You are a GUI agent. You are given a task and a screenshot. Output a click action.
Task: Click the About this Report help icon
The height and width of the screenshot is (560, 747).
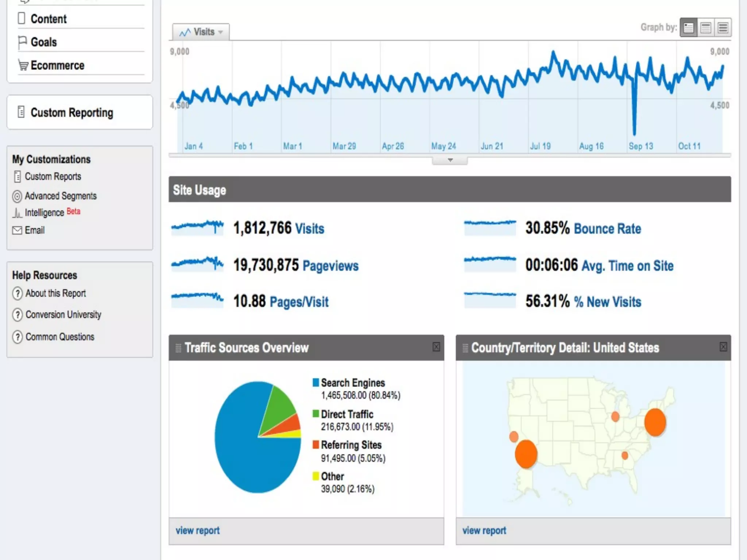coord(17,293)
